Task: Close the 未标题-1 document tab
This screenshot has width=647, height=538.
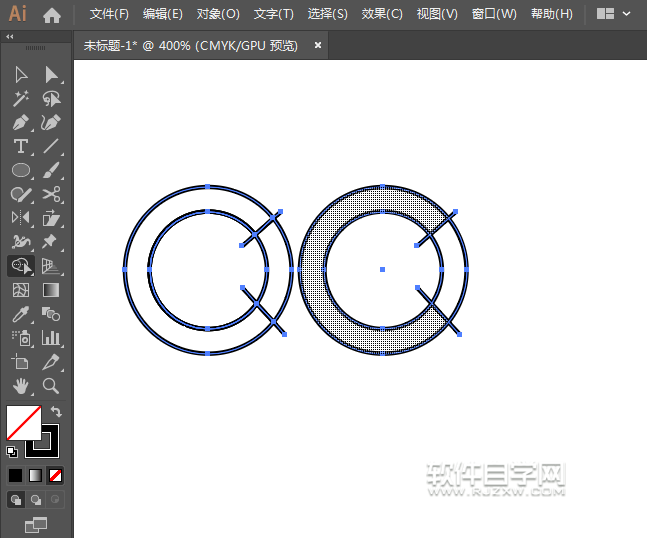Action: pyautogui.click(x=318, y=45)
